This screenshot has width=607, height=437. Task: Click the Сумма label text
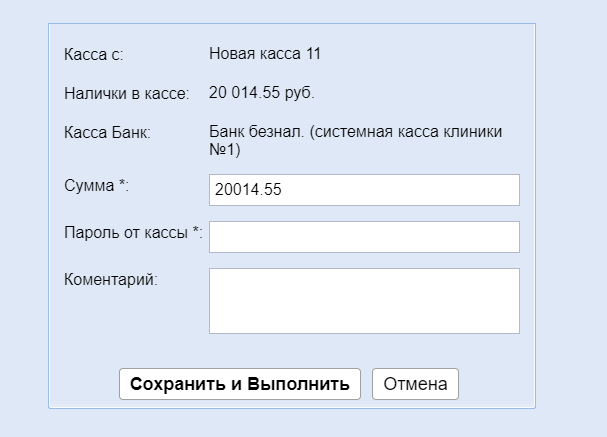click(x=89, y=186)
